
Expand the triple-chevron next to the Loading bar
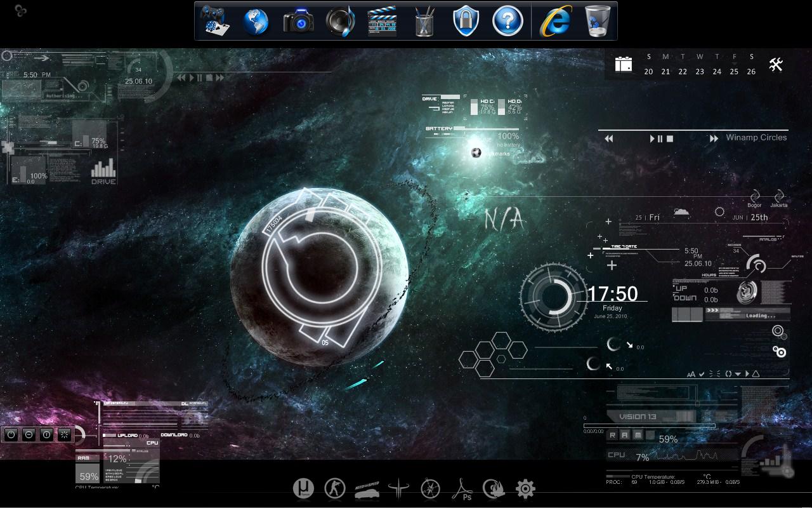[x=712, y=311]
